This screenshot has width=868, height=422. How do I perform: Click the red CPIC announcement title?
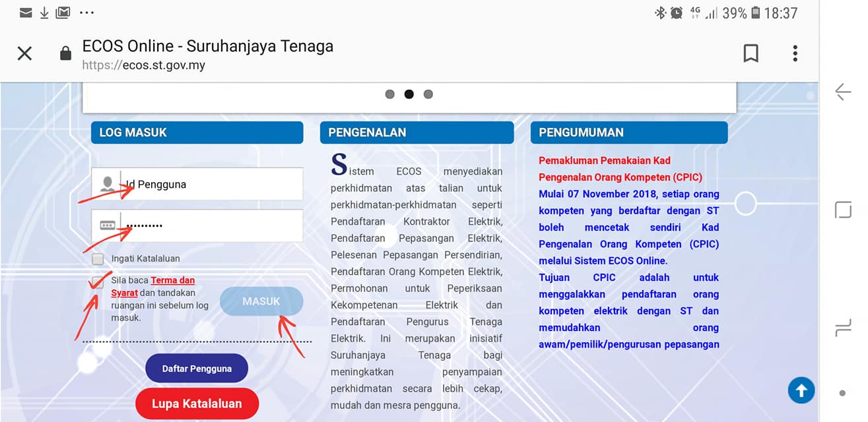620,169
